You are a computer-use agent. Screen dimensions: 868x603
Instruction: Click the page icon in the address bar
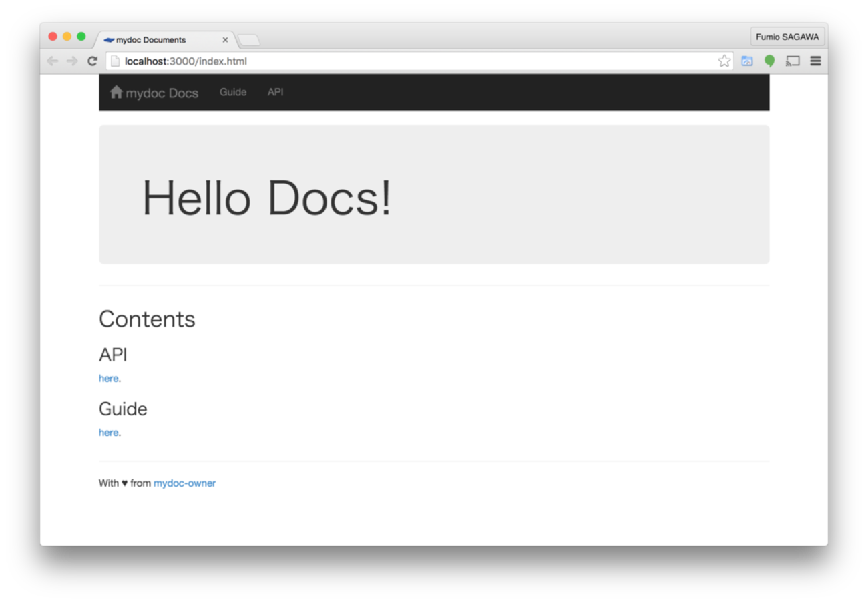115,61
